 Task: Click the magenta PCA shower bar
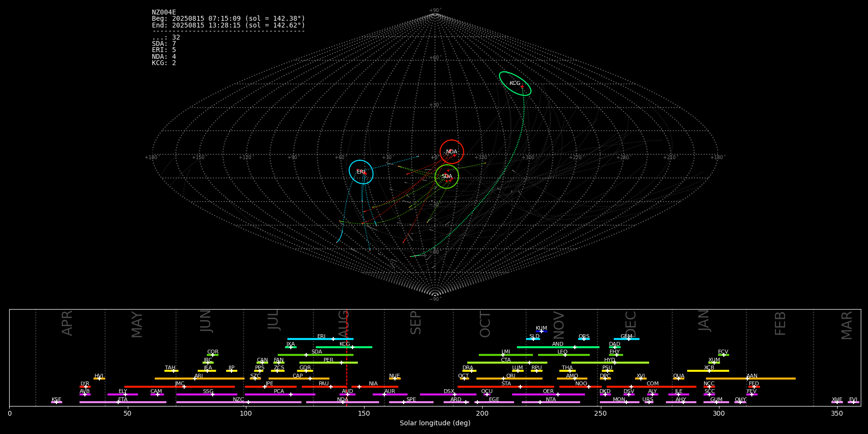pos(280,394)
